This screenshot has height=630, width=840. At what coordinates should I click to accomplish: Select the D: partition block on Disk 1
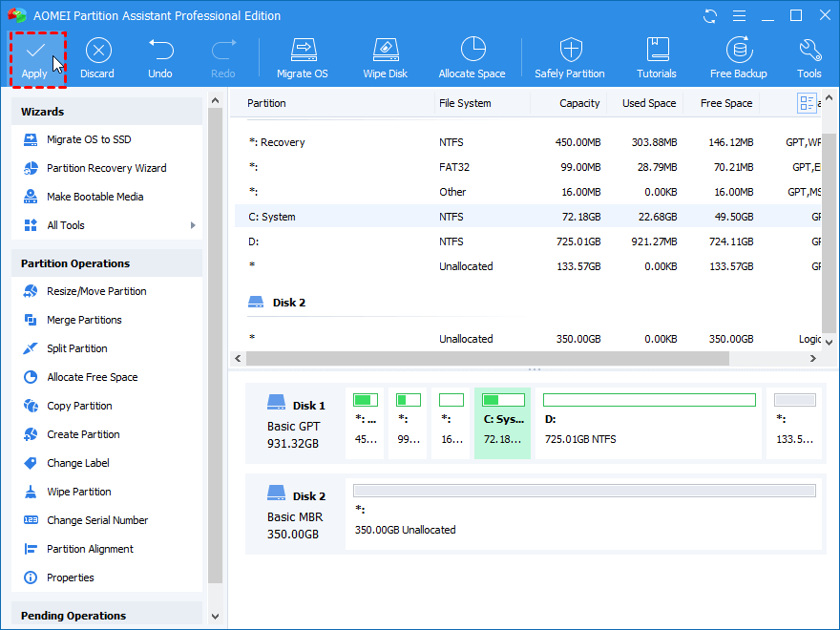(x=649, y=423)
